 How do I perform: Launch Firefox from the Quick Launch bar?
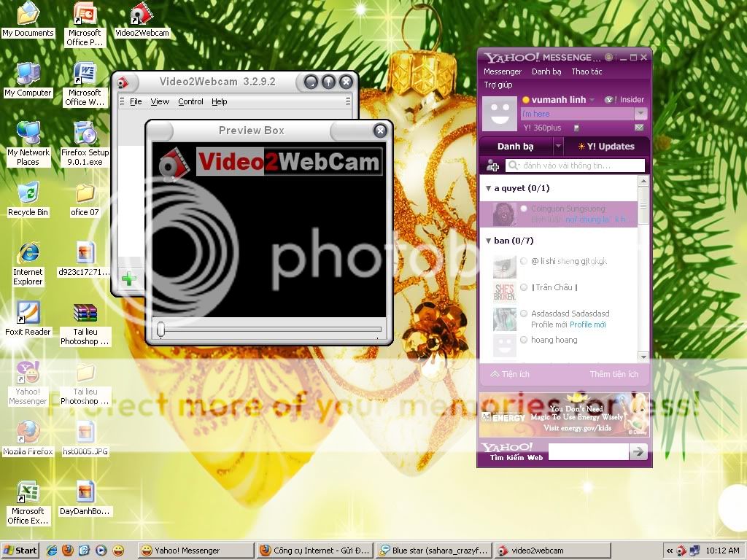pos(68,551)
